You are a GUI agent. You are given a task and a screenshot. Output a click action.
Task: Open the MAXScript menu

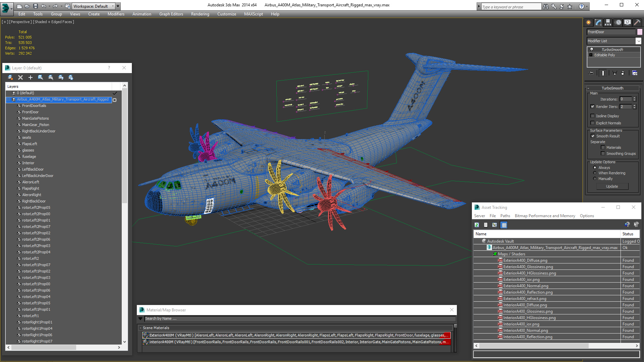[253, 14]
